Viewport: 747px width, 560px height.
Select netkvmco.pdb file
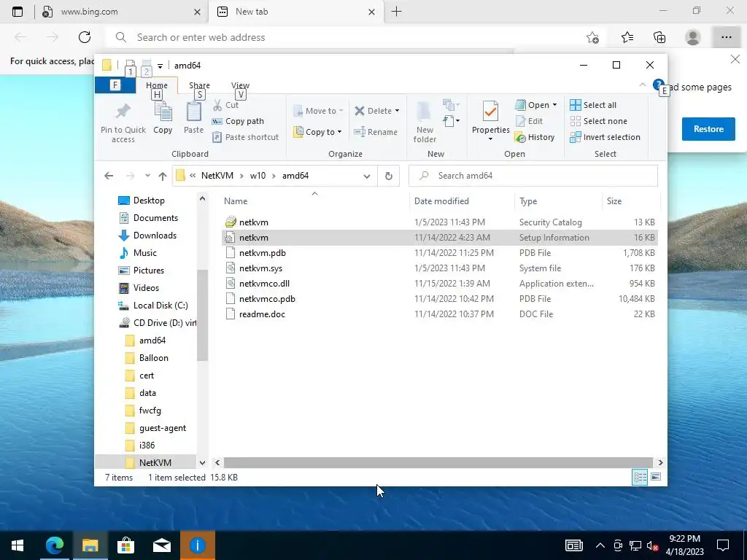439,298
